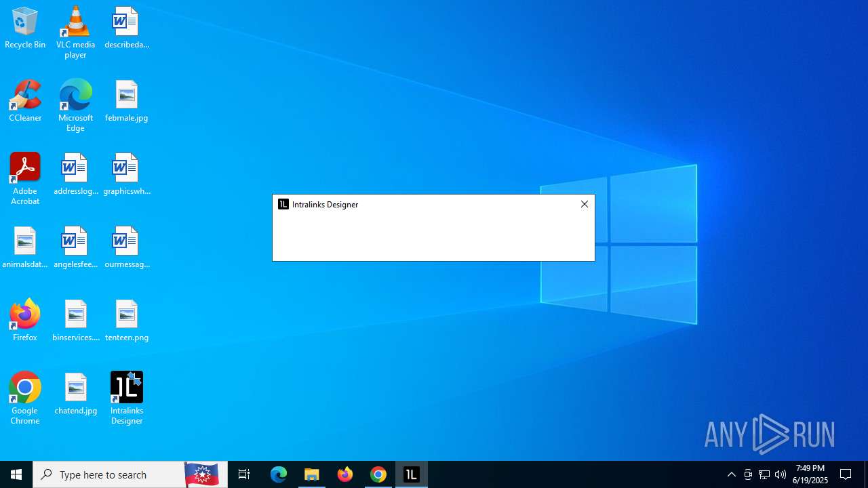Screen dimensions: 868x488
Task: Click the Type here to search box
Action: pyautogui.click(x=130, y=474)
